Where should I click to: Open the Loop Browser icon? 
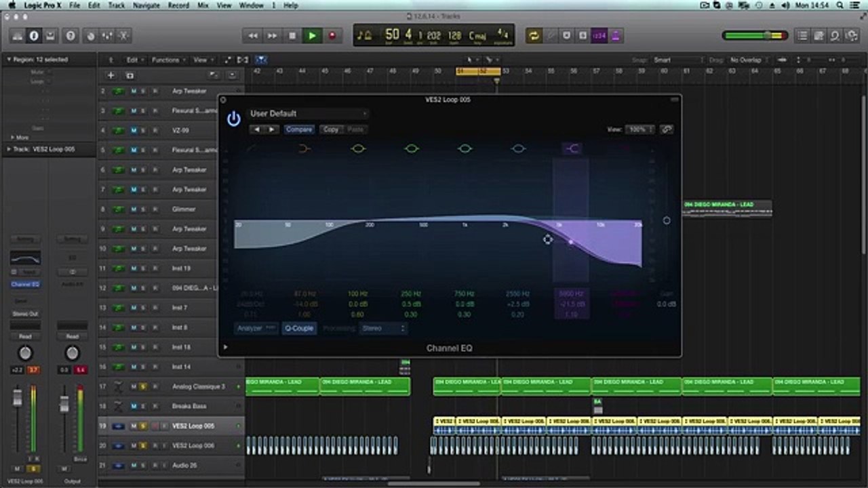click(x=835, y=35)
